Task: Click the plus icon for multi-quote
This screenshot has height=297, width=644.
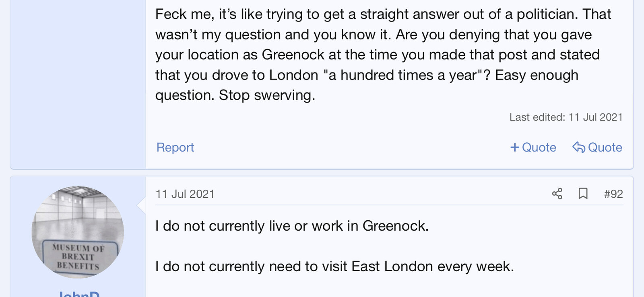Action: [x=514, y=147]
